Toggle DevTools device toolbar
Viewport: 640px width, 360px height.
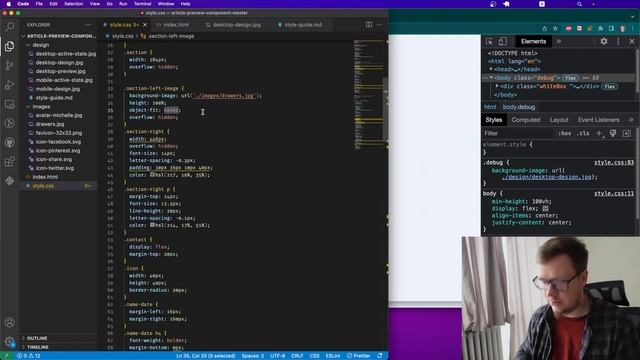point(502,41)
